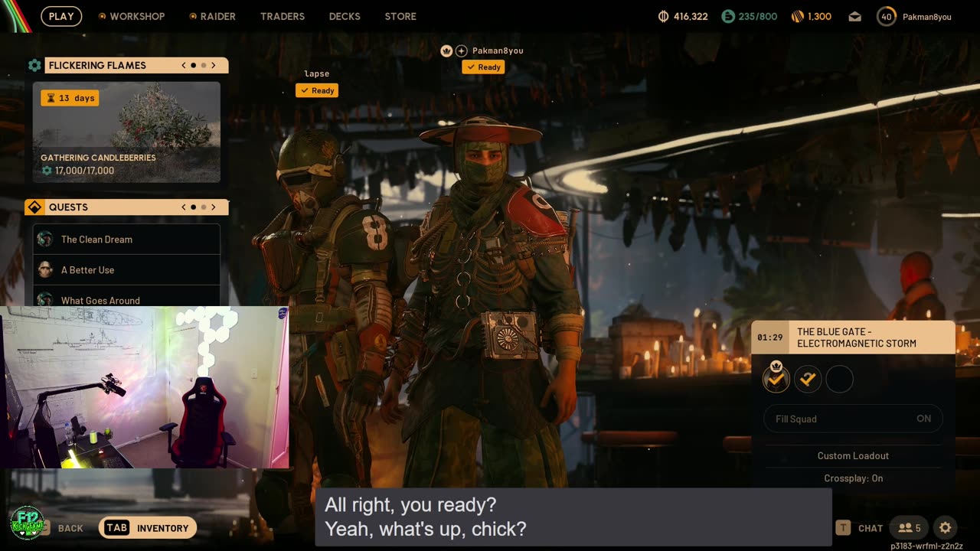The height and width of the screenshot is (551, 980).
Task: Click the level 40 progress ring
Action: pyautogui.click(x=887, y=16)
